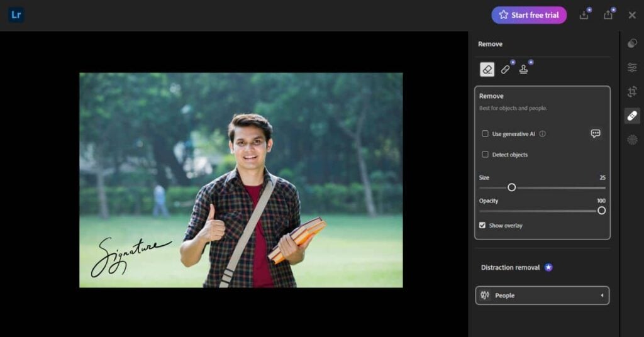The image size is (644, 337).
Task: Click the Lightroom Lr logo icon
Action: [x=16, y=15]
